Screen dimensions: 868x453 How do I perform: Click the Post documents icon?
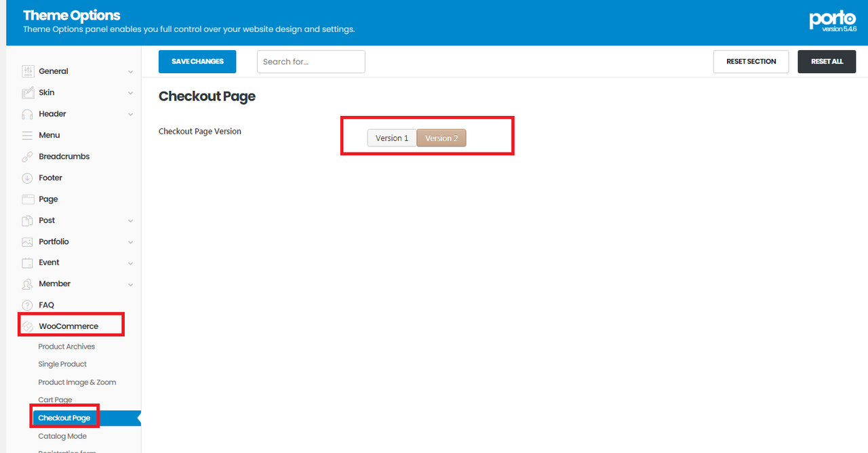point(28,220)
